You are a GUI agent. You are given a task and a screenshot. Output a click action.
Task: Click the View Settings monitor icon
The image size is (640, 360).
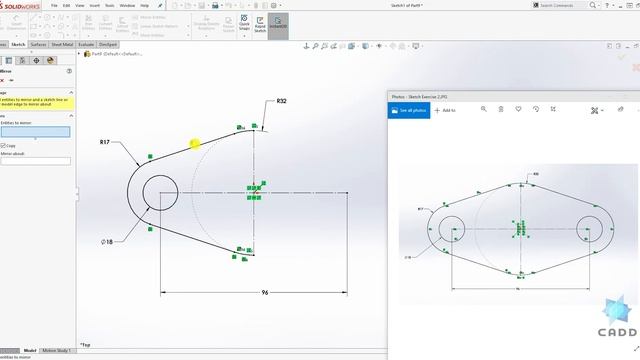click(416, 46)
